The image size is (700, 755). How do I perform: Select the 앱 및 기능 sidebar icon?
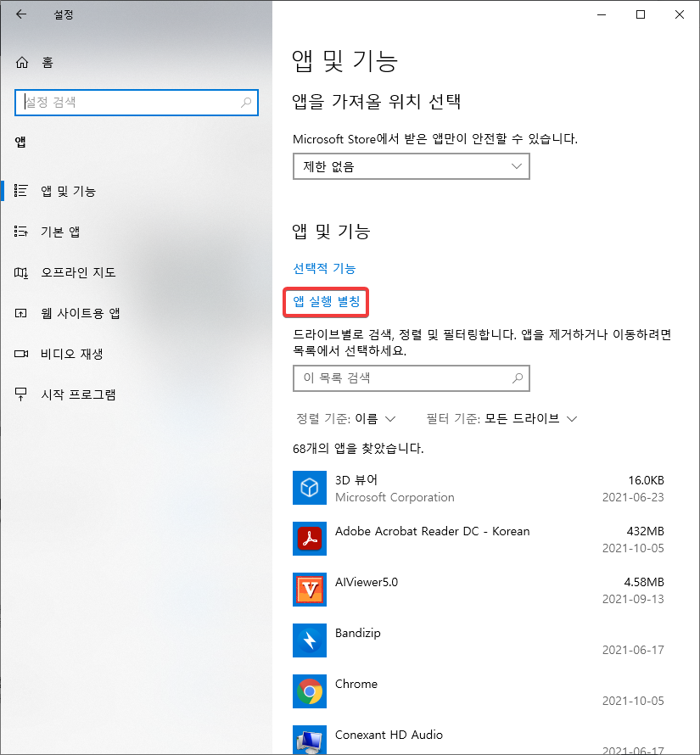click(20, 191)
